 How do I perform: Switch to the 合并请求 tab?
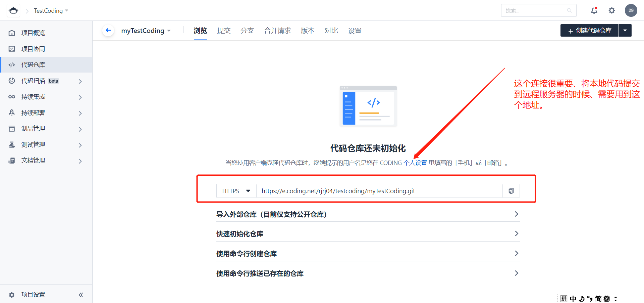coord(277,31)
